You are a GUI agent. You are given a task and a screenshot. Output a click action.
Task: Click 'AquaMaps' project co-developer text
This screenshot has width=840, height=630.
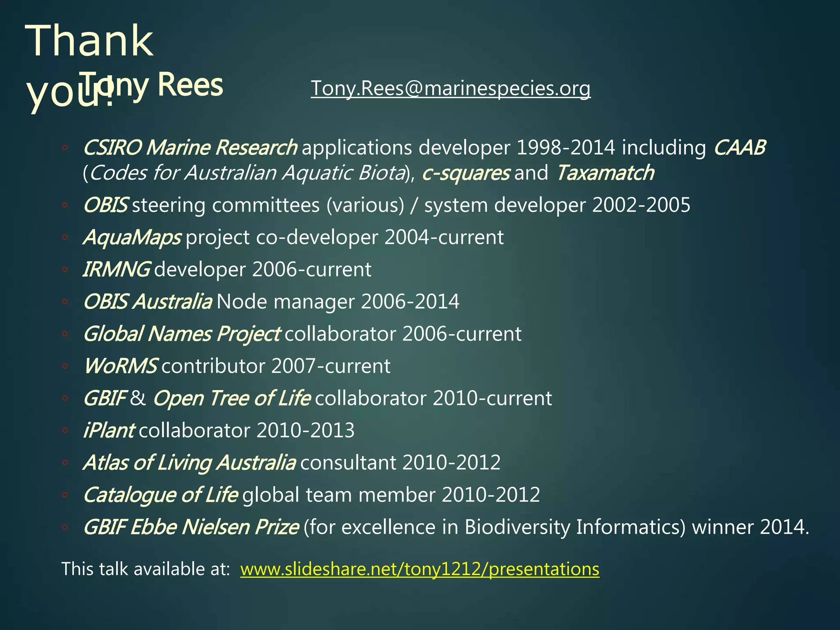(x=294, y=237)
